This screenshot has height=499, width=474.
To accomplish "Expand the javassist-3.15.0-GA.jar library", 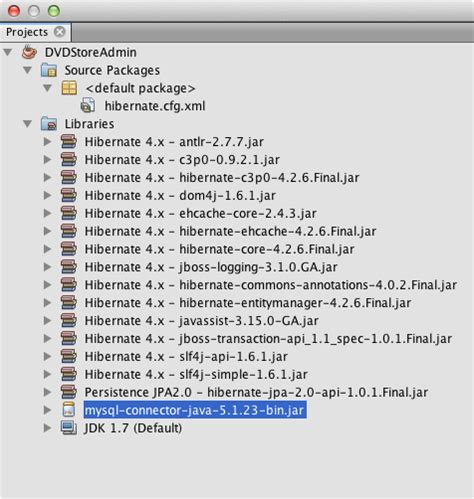I will (x=47, y=321).
